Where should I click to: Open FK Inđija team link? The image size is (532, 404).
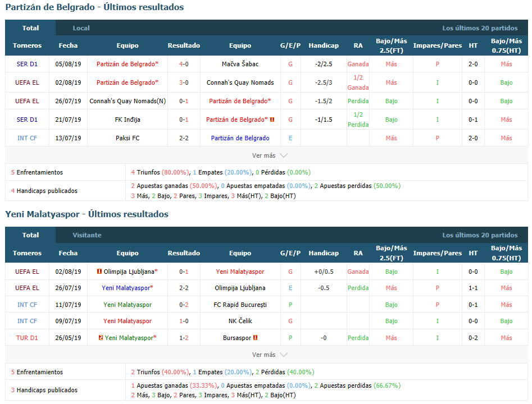128,120
